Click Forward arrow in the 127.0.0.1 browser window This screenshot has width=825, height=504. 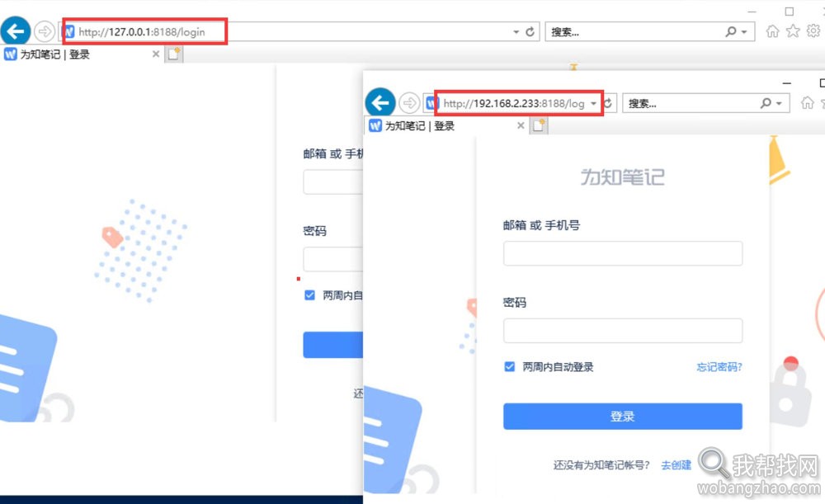(x=45, y=31)
